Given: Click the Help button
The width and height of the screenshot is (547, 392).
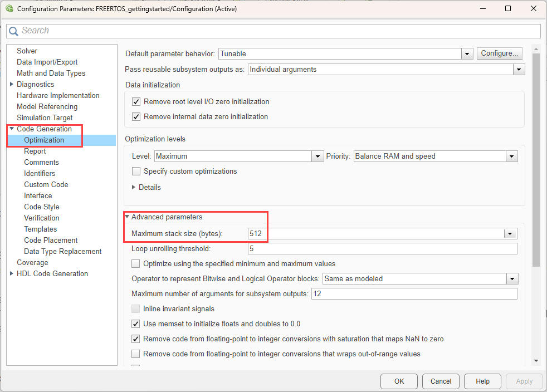Looking at the screenshot, I should point(482,381).
